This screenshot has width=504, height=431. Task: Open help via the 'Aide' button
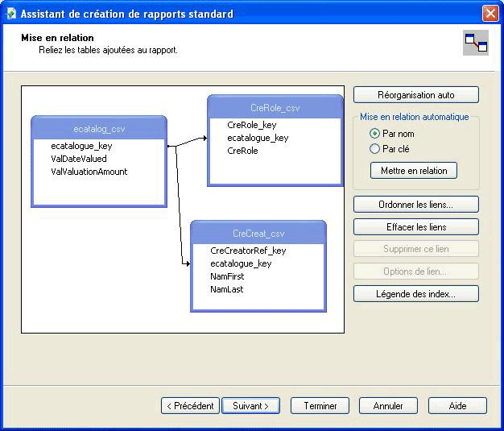click(457, 406)
